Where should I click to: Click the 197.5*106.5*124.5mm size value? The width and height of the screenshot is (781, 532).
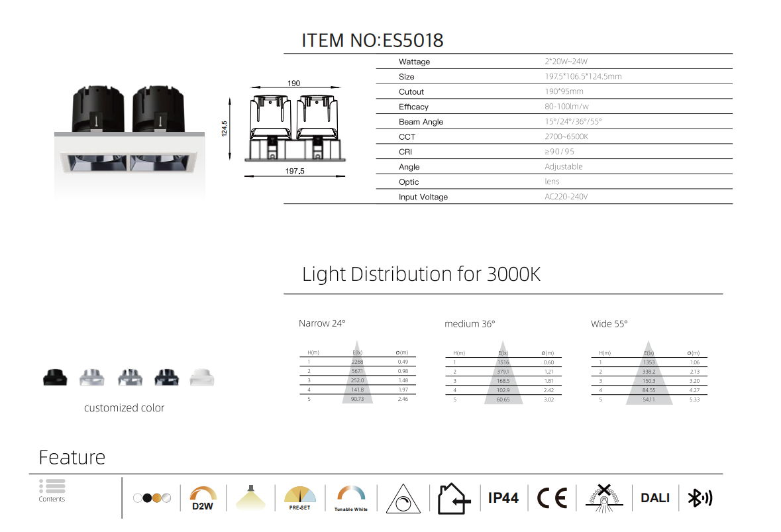(583, 77)
